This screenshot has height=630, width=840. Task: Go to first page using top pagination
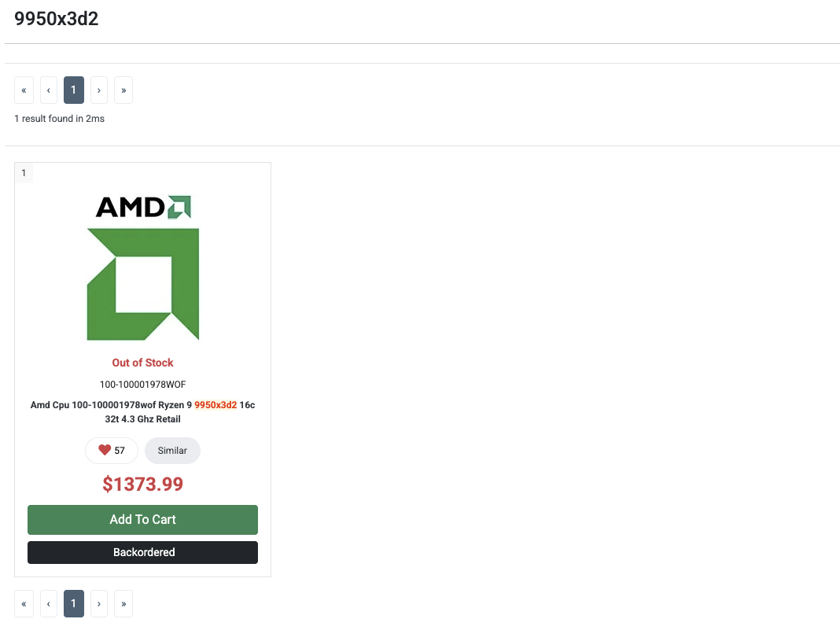tap(24, 90)
